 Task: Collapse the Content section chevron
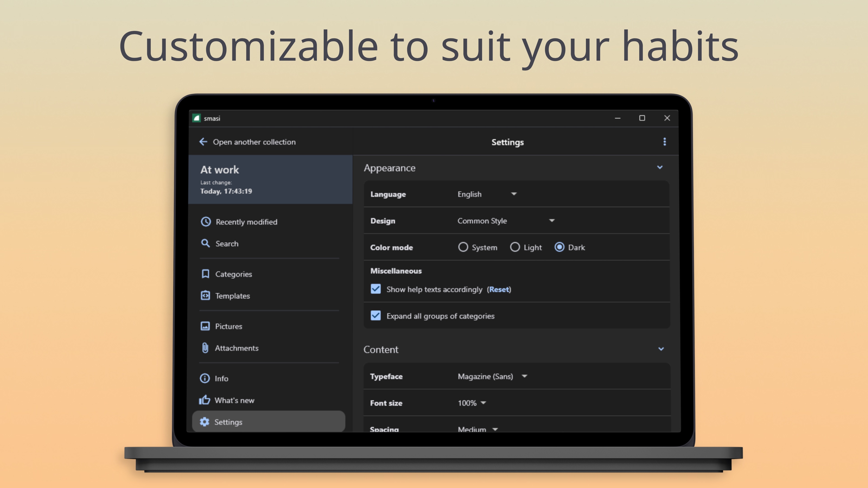coord(661,349)
